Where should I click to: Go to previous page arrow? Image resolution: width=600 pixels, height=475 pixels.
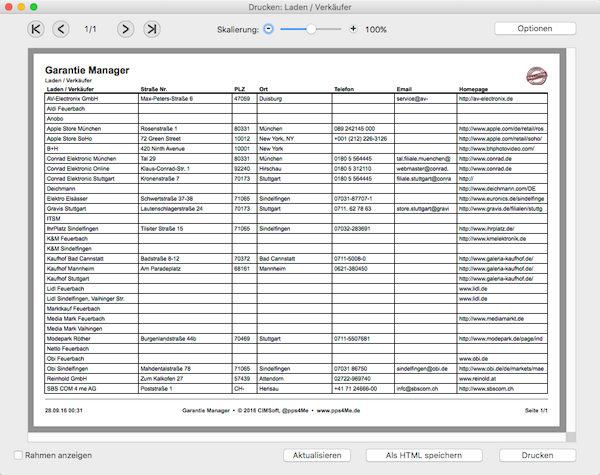[61, 29]
